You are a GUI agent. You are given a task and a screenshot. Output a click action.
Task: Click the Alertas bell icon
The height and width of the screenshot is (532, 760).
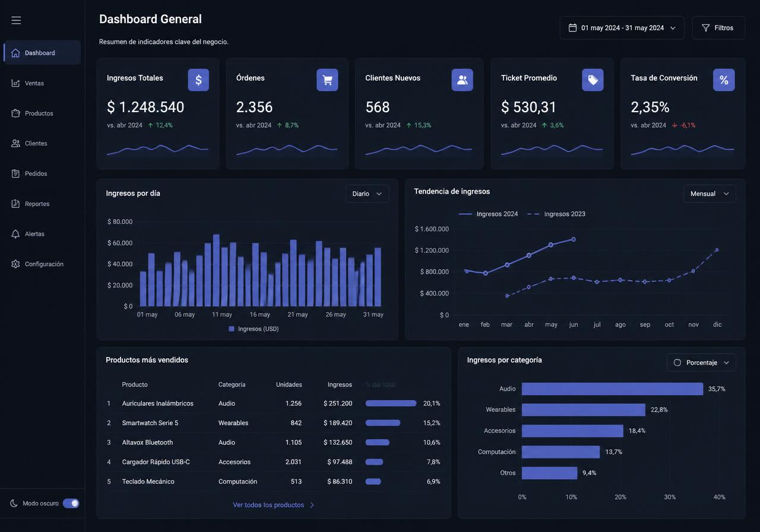[15, 234]
